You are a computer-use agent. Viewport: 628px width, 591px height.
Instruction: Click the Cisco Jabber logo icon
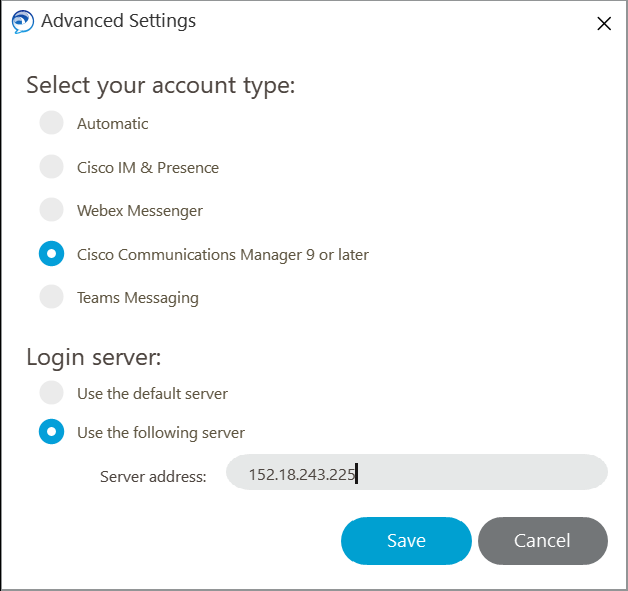(x=22, y=22)
